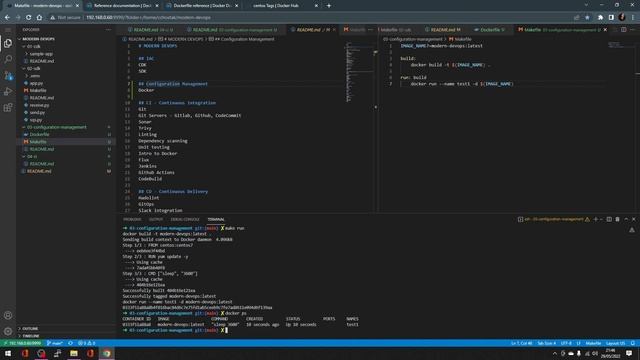Bookmark this page with the star icon
640x360 pixels.
tap(587, 18)
